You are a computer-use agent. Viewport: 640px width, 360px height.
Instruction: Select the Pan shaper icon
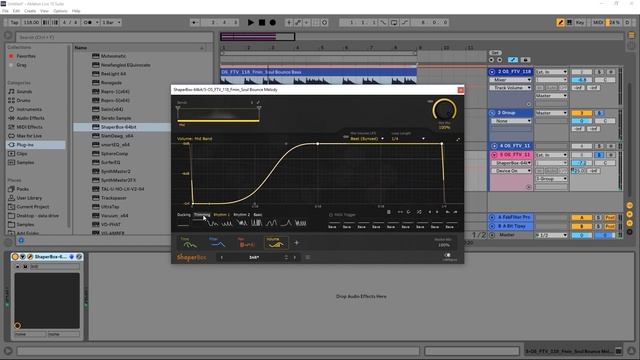247,243
